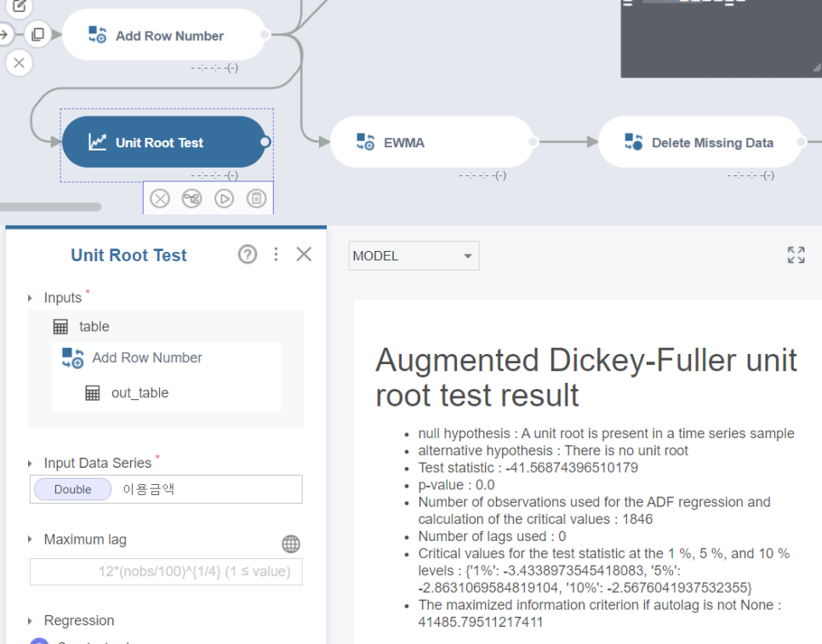Click the X circle icon below the copy icon
The width and height of the screenshot is (822, 644).
(19, 63)
